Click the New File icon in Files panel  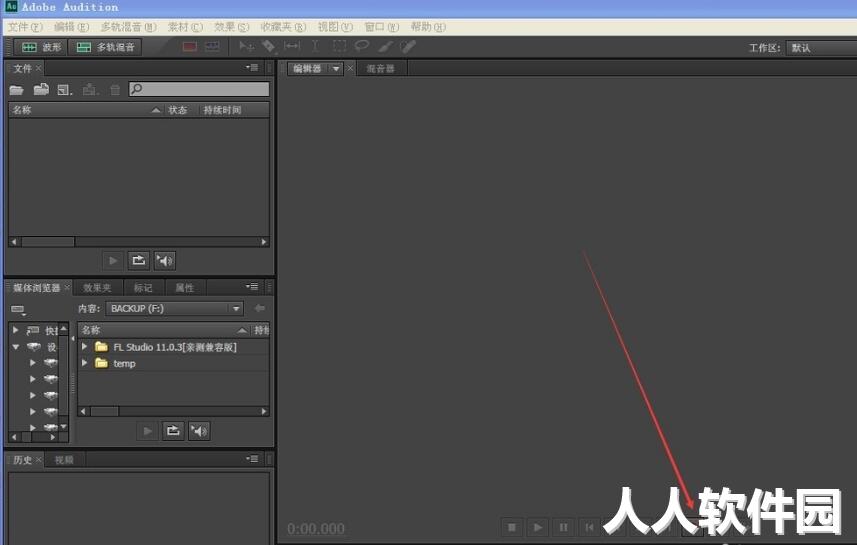[x=64, y=90]
